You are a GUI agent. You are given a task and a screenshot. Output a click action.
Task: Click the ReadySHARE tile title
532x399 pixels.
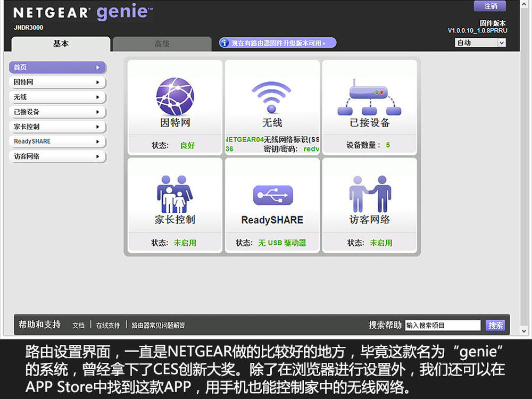(x=272, y=220)
